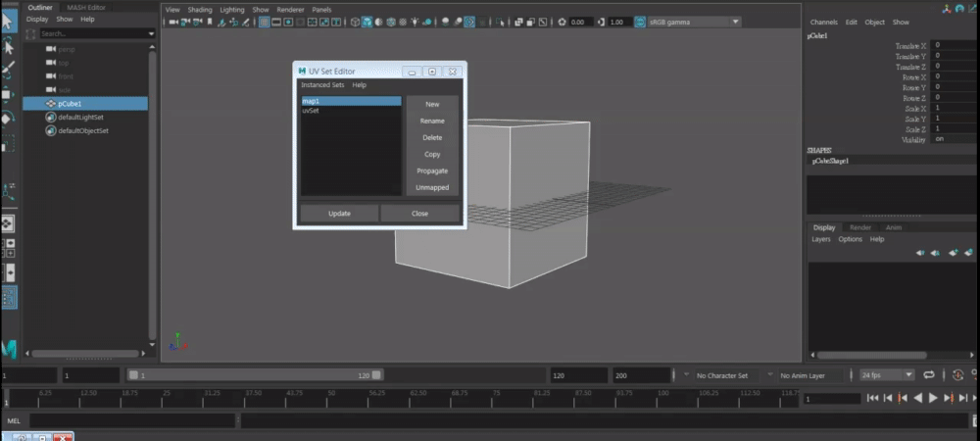Screen dimensions: 980x441
Task: Go to start of playback range
Action: click(873, 398)
